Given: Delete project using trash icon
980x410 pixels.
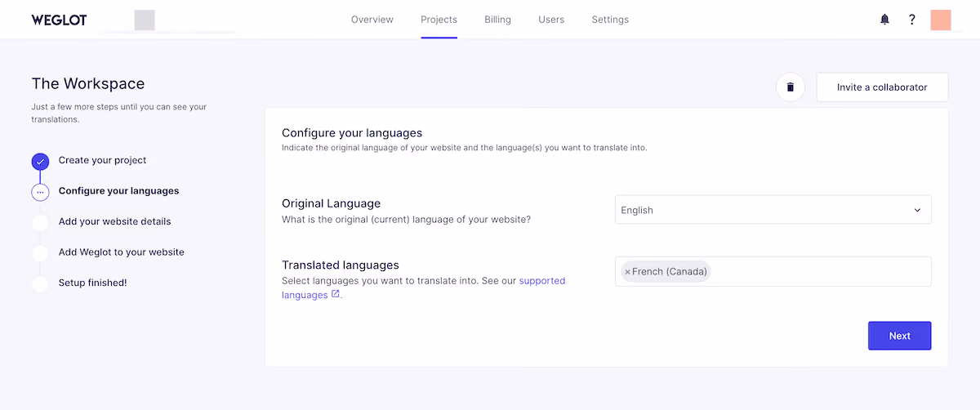Looking at the screenshot, I should pyautogui.click(x=791, y=87).
